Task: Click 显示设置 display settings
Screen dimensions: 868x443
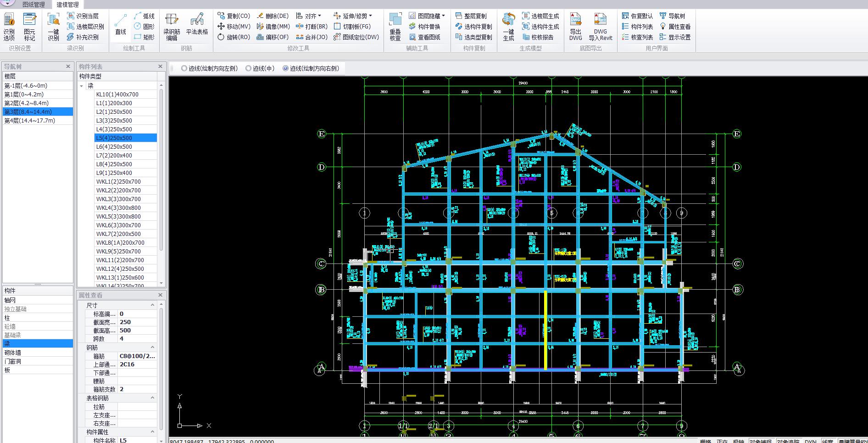Action: click(x=675, y=37)
